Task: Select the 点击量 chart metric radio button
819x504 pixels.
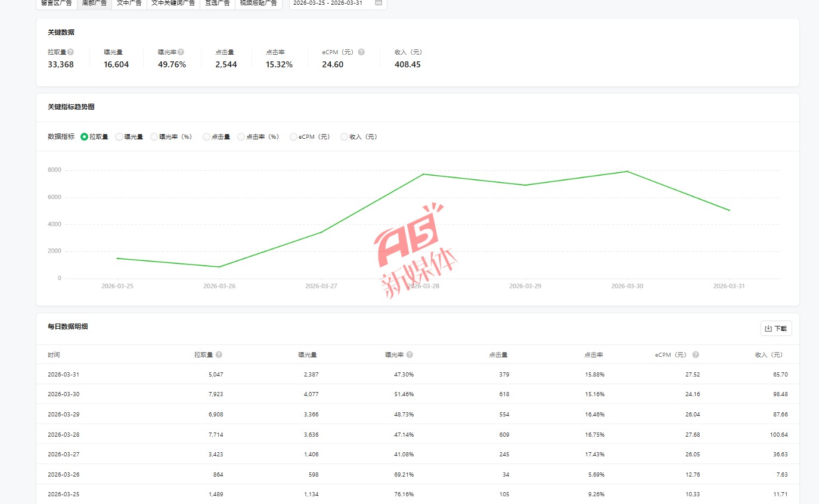Action: point(206,137)
